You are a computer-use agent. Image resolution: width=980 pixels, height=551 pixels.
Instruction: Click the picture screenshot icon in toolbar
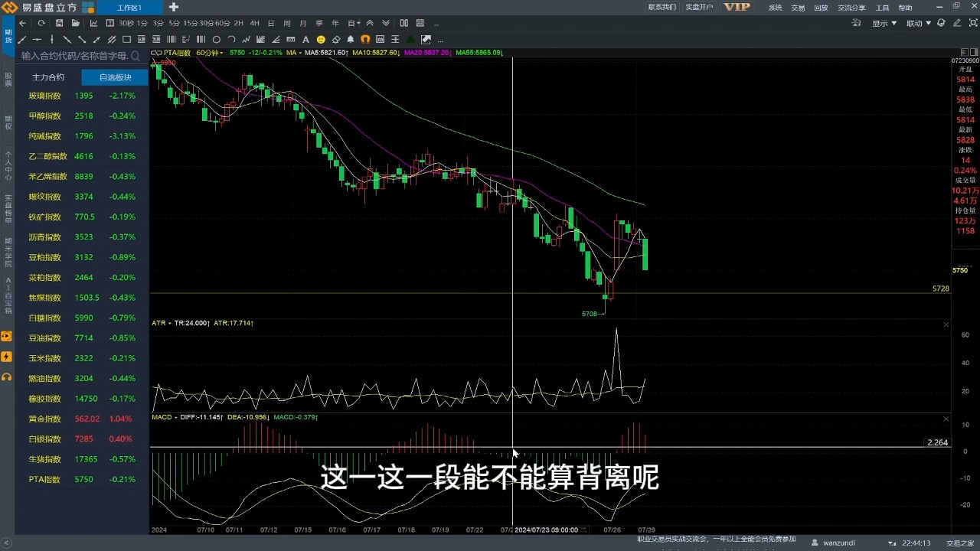pos(426,40)
